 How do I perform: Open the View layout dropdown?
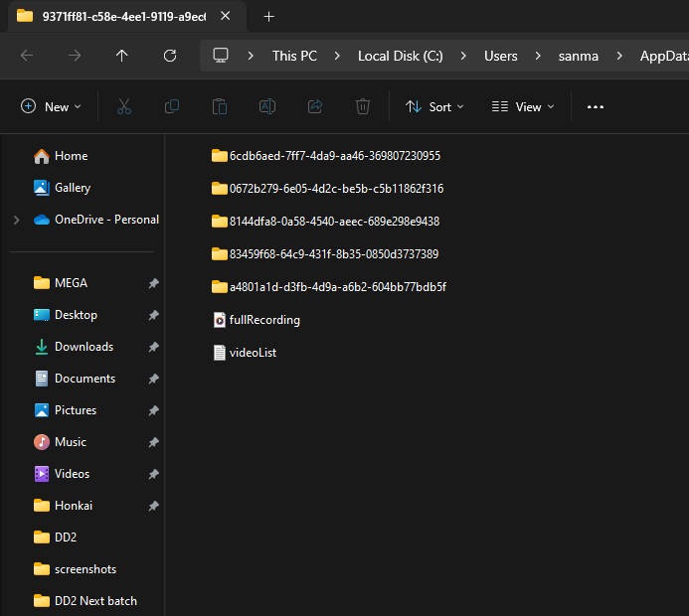(523, 106)
